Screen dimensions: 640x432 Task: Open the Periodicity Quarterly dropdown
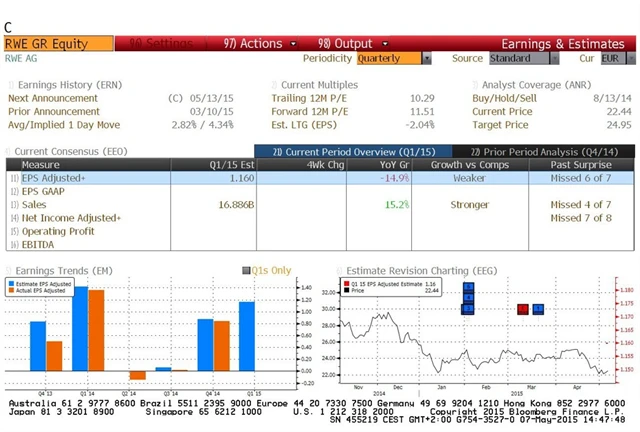[x=393, y=58]
